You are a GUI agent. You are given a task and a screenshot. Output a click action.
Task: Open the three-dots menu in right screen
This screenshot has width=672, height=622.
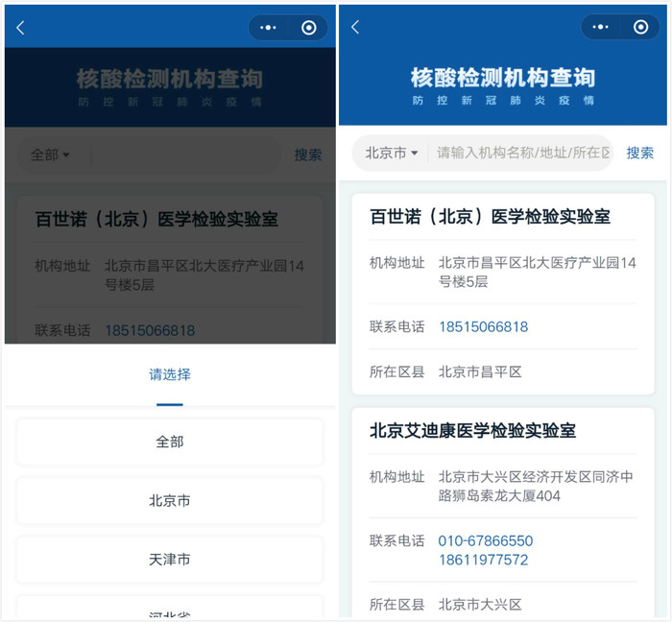tap(601, 28)
